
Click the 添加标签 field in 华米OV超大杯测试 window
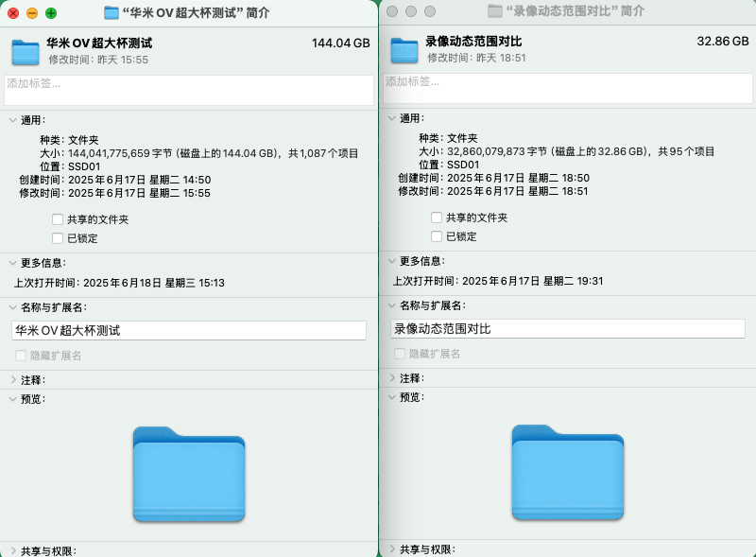point(189,90)
